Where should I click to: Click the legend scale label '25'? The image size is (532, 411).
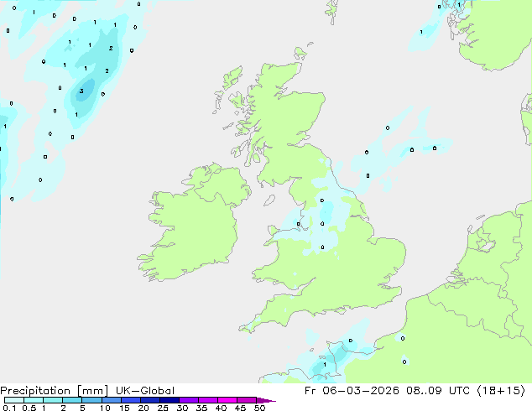tap(163, 408)
